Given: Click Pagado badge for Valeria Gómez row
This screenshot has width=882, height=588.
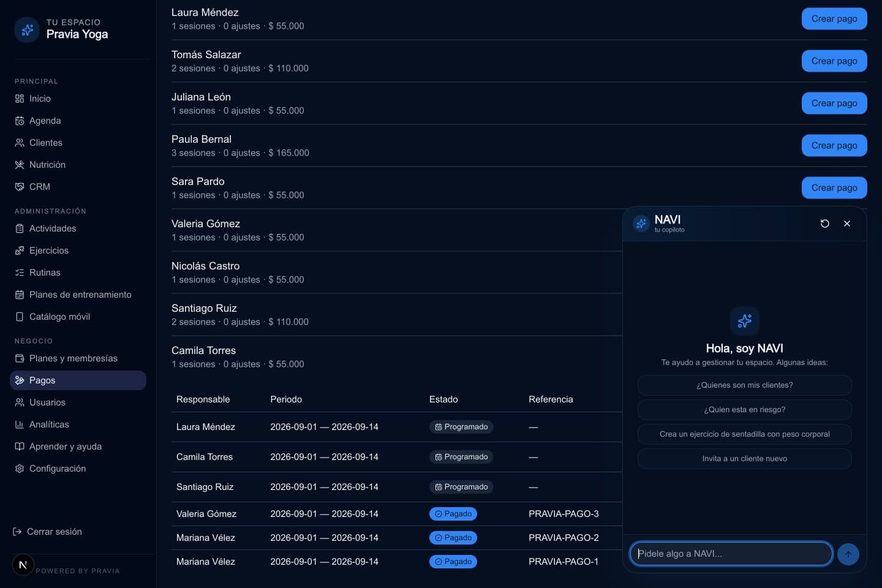Looking at the screenshot, I should pyautogui.click(x=453, y=514).
